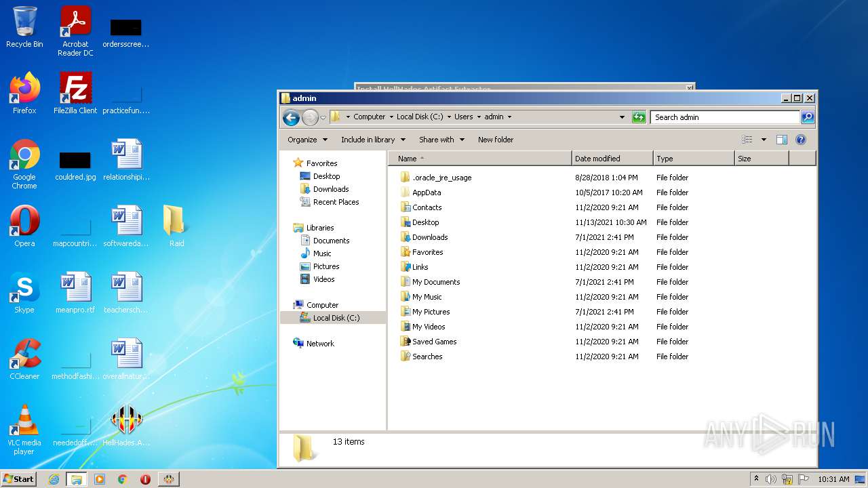Open the Opera browser shortcut
868x488 pixels.
click(24, 226)
